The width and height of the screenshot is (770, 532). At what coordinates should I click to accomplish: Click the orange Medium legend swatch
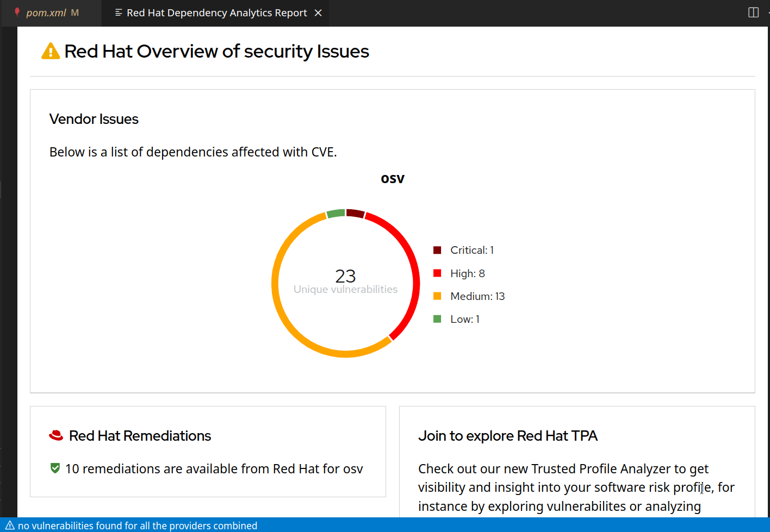point(437,296)
